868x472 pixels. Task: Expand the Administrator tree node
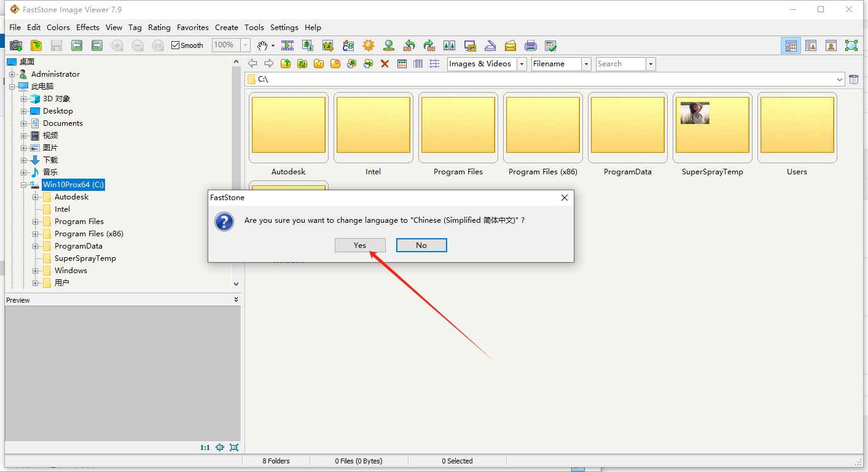pos(12,74)
